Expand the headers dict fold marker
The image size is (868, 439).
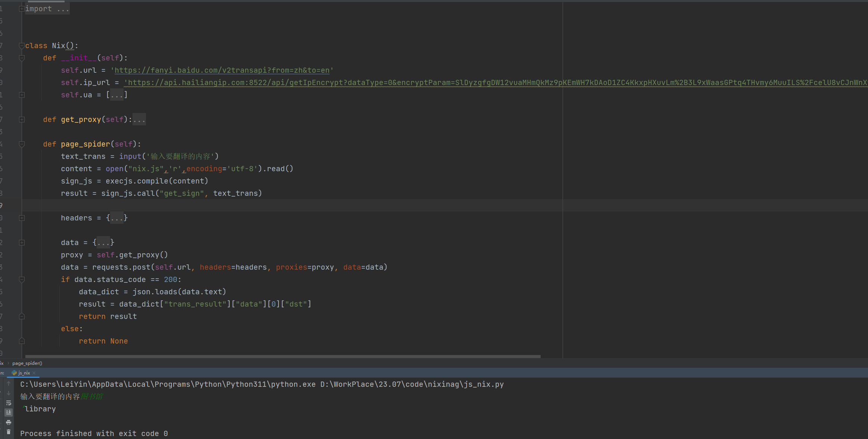pos(22,218)
